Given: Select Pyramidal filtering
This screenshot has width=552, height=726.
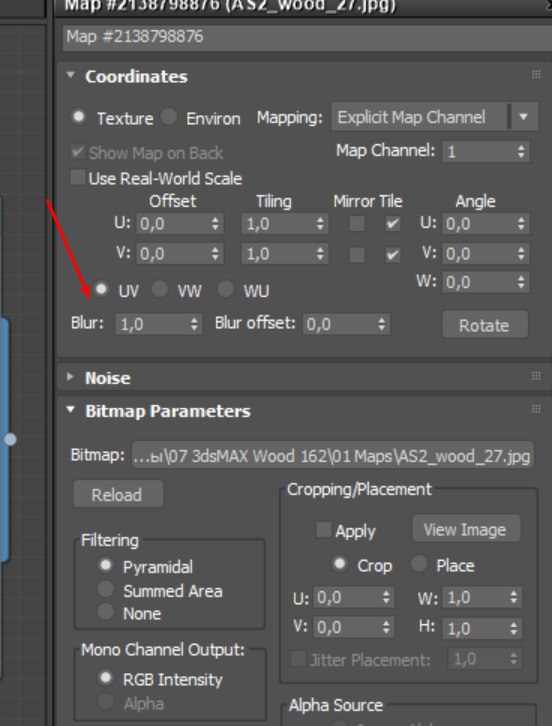Looking at the screenshot, I should 106,565.
